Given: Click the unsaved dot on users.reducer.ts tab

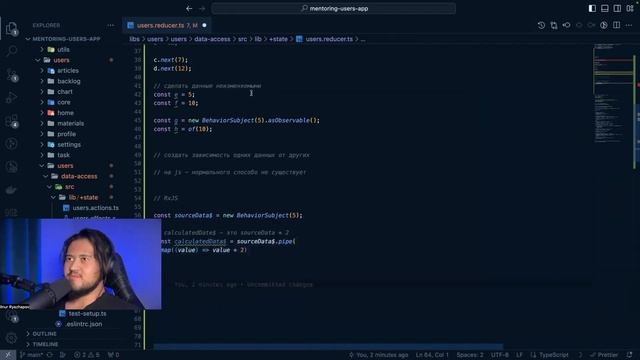Looking at the screenshot, I should [204, 25].
